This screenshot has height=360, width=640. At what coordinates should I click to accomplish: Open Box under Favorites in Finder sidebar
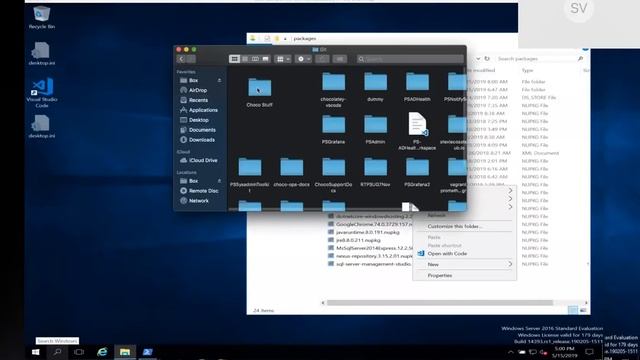[x=193, y=80]
